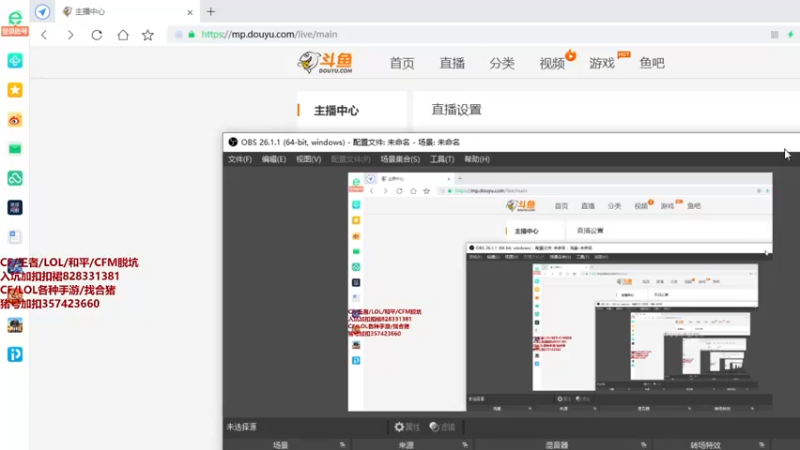This screenshot has width=800, height=450.
Task: Click the lightning speed icon in address bar
Action: pos(790,34)
